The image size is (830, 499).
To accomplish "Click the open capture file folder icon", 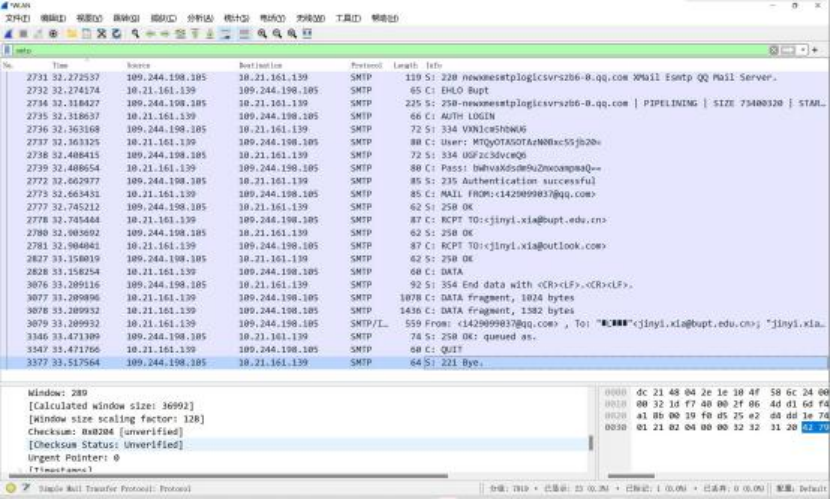I will [x=72, y=34].
